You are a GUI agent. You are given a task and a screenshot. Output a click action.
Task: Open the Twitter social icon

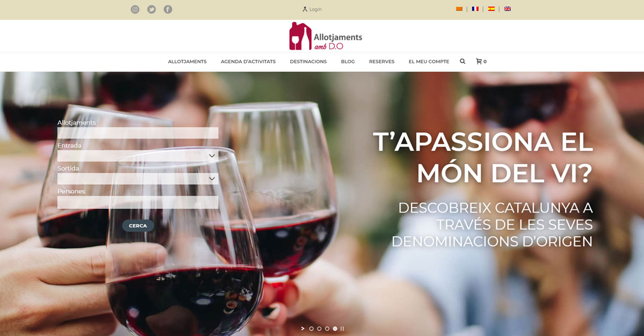coord(151,9)
